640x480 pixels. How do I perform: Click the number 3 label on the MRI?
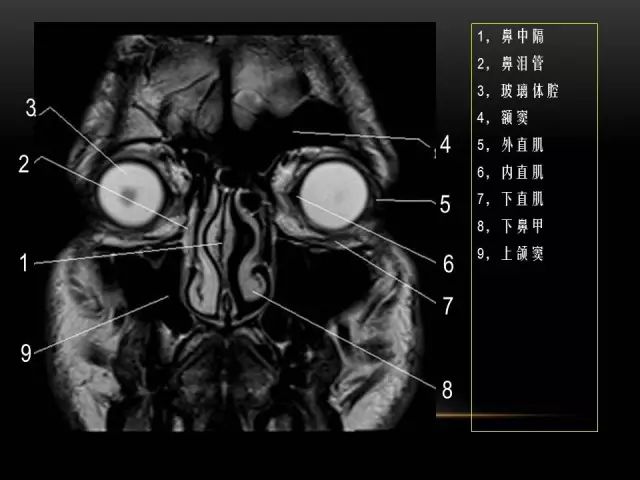coord(31,108)
